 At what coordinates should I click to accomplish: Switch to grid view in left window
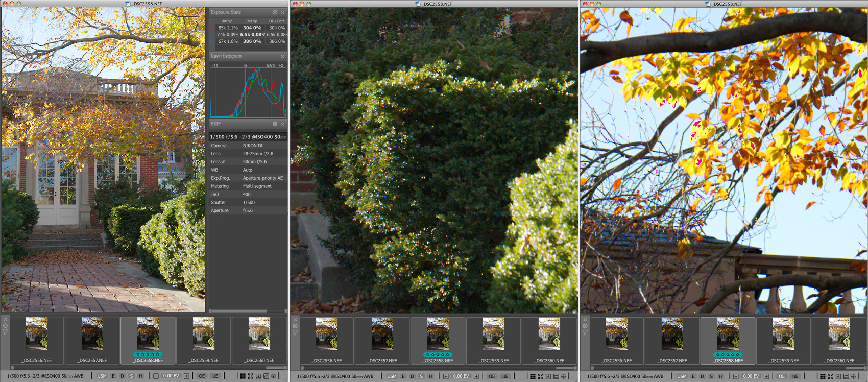pyautogui.click(x=243, y=376)
